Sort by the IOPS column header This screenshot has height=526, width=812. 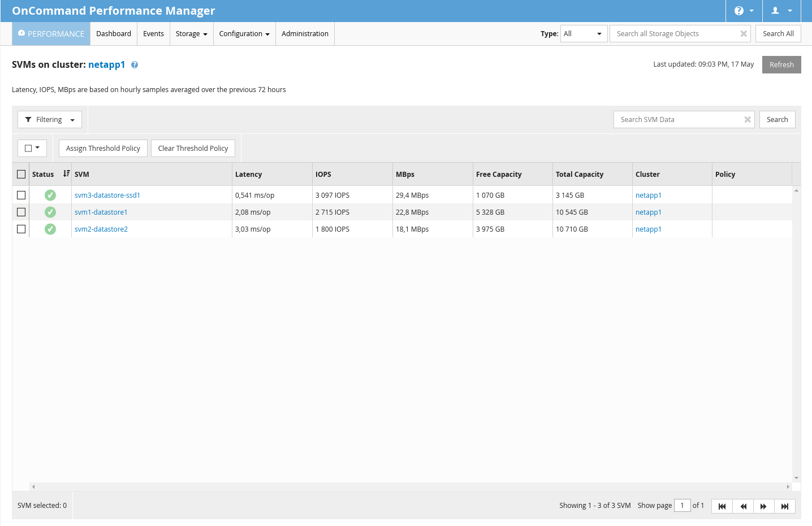(x=352, y=174)
